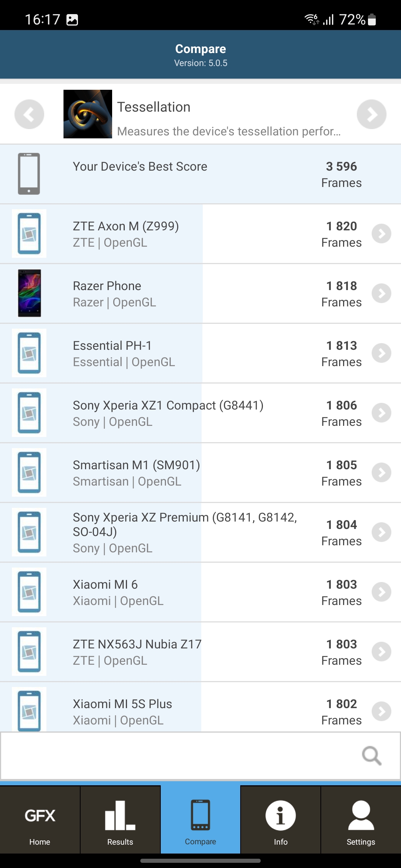Screen dimensions: 401x868
Task: Select Smartisan M1 (SM901) entry
Action: coord(136,473)
